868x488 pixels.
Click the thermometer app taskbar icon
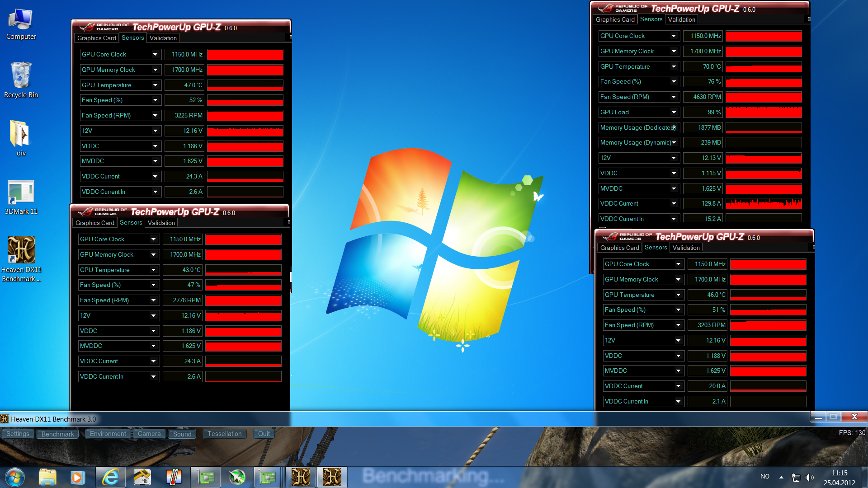(174, 477)
